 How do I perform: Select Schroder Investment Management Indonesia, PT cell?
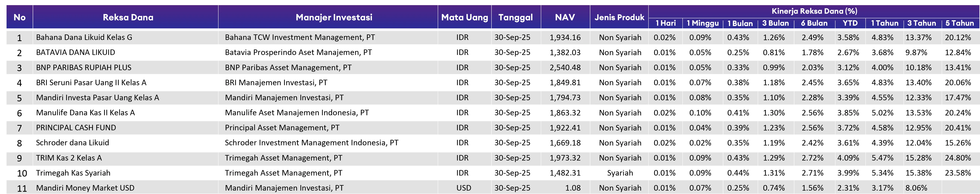311,142
